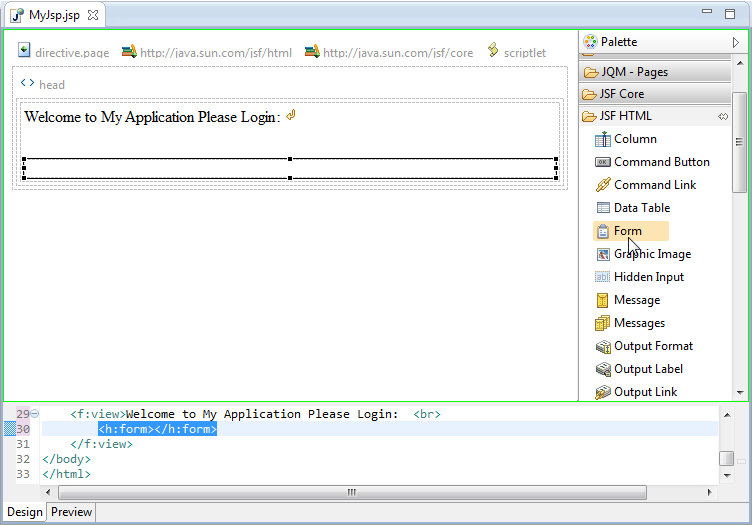Select the Hidden Input palette icon
The image size is (752, 525).
(x=603, y=277)
